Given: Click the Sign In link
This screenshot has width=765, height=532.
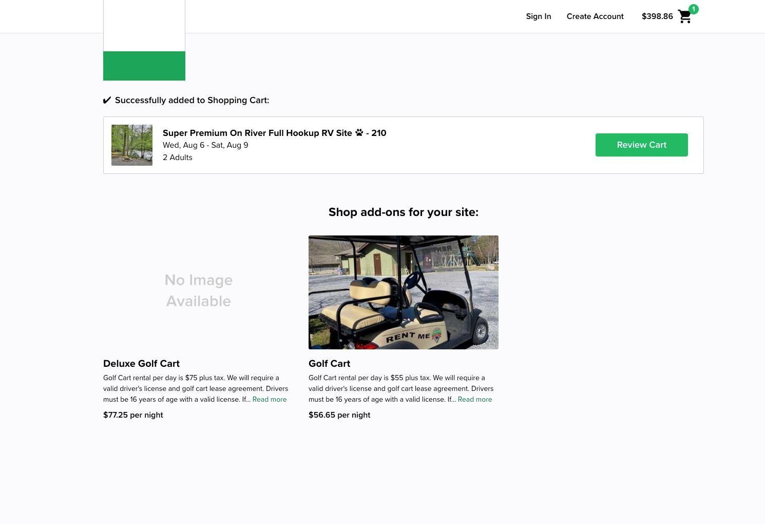Looking at the screenshot, I should pyautogui.click(x=539, y=16).
